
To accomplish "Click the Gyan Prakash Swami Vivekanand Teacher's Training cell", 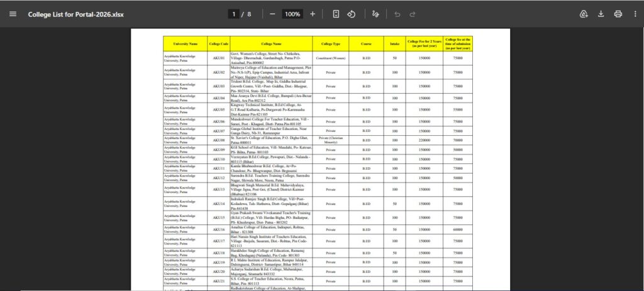I will click(x=271, y=217).
